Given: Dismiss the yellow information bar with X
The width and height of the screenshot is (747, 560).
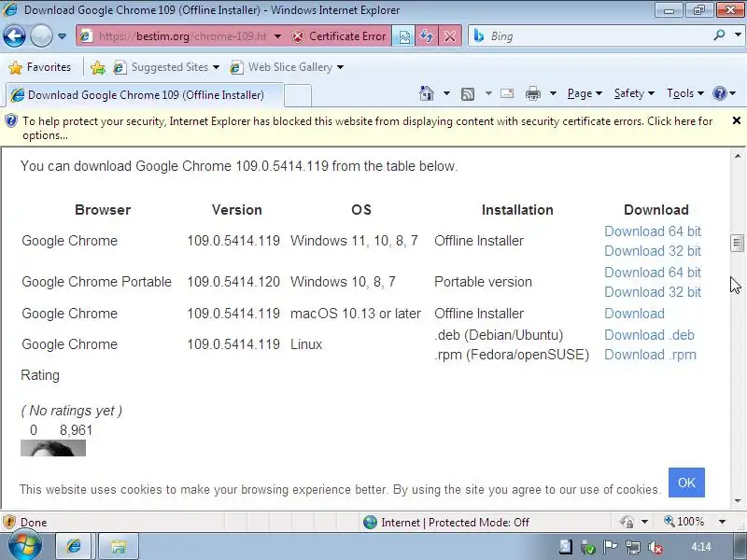Looking at the screenshot, I should click(x=736, y=121).
